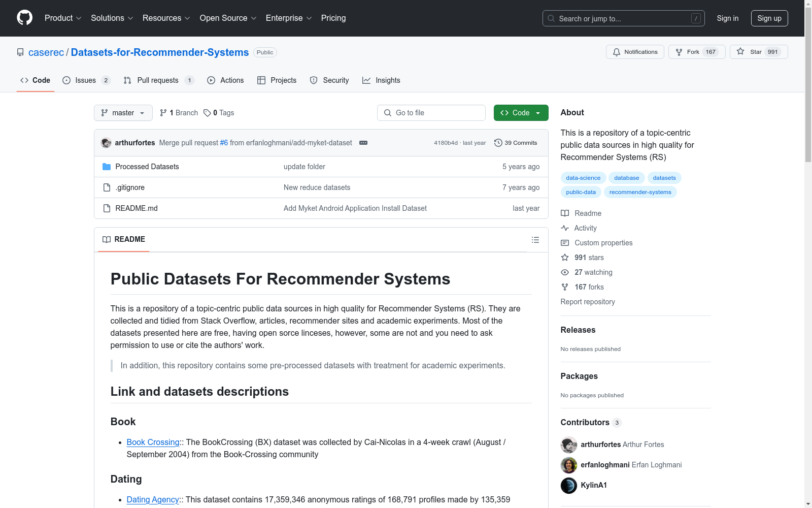Click the database topic tag
The image size is (812, 508).
point(627,178)
